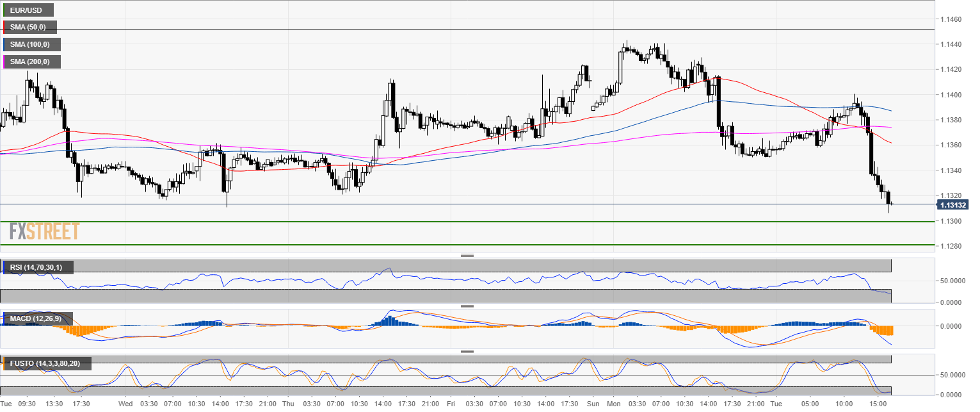Select the lower green line near 1.1280
980x412 pixels.
(x=448, y=244)
